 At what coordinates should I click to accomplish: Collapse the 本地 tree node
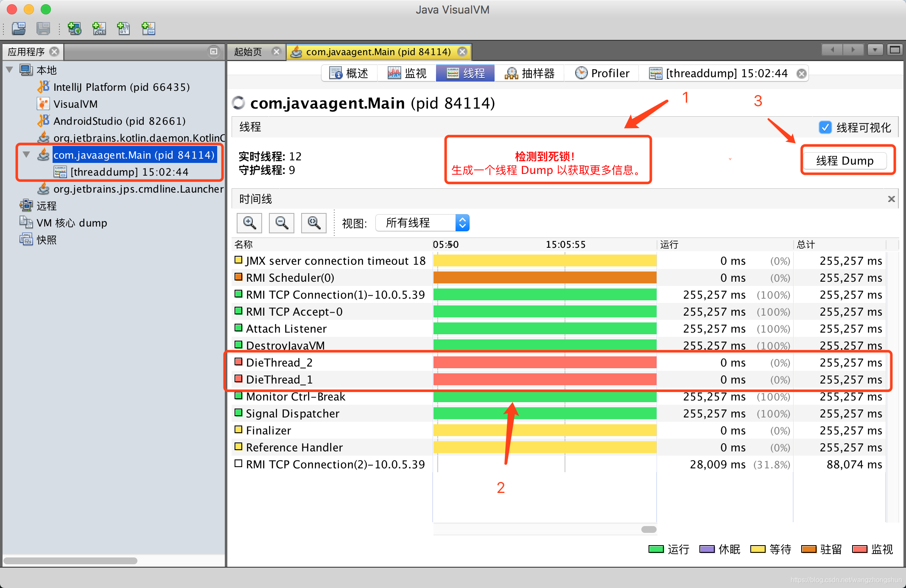(10, 70)
